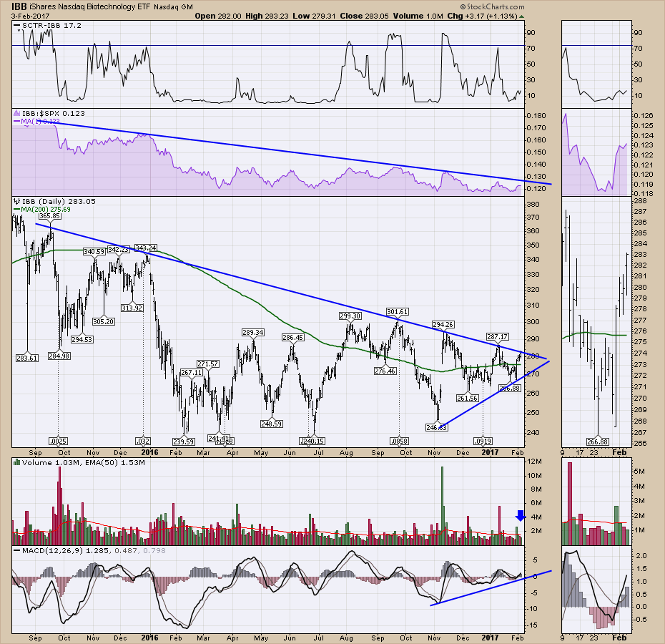Click the IBB ticker symbol title

(x=19, y=6)
